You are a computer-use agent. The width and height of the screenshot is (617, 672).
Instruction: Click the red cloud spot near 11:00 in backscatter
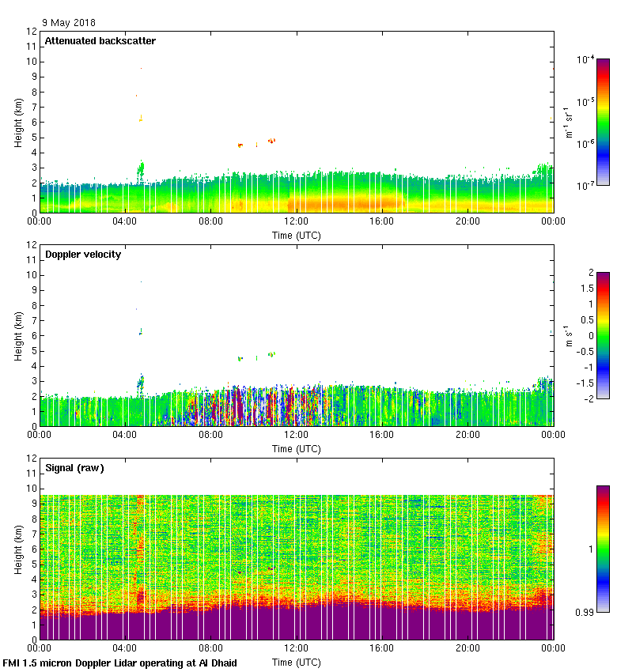271,141
